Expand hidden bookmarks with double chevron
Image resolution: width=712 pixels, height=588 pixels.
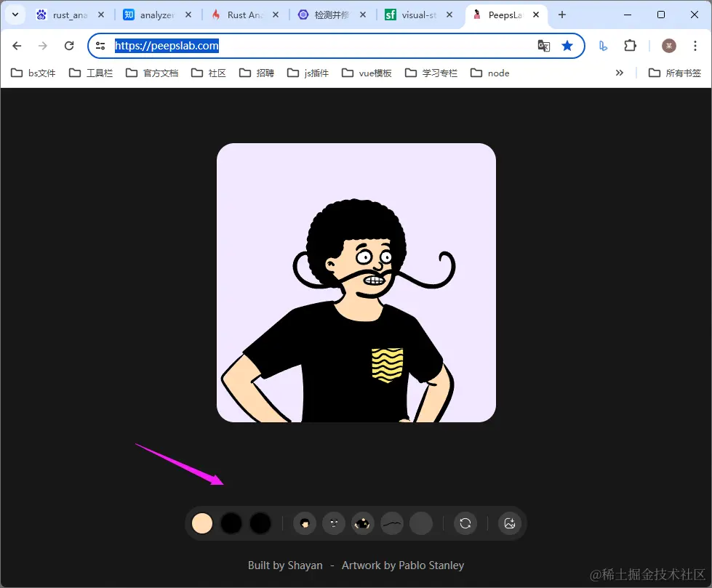click(x=620, y=73)
